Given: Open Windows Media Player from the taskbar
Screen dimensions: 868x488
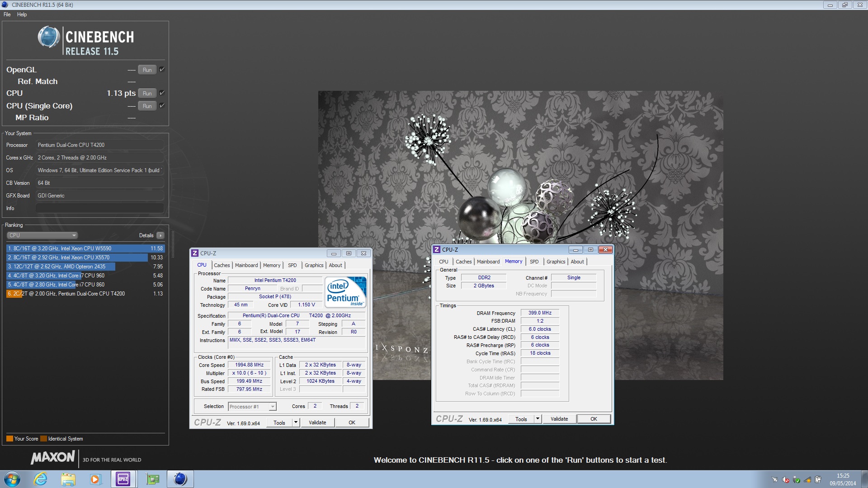Looking at the screenshot, I should [x=95, y=479].
